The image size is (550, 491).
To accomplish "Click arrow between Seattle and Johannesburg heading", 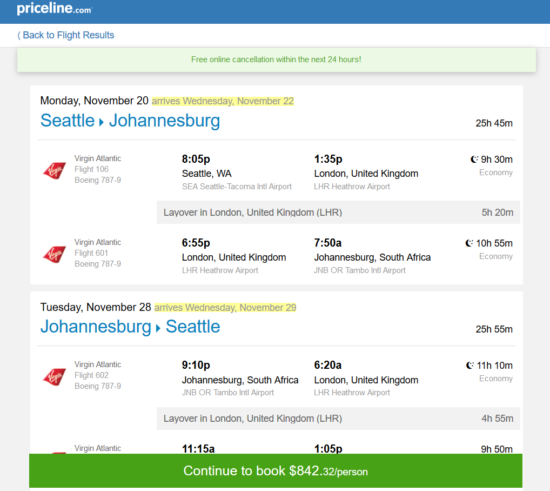I will point(101,122).
